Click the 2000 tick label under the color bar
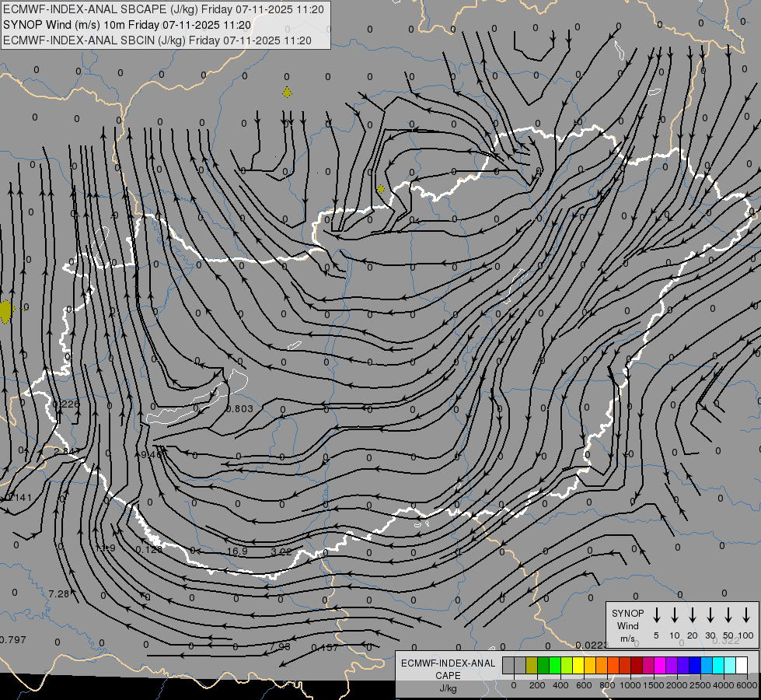Image resolution: width=761 pixels, height=700 pixels. (676, 685)
